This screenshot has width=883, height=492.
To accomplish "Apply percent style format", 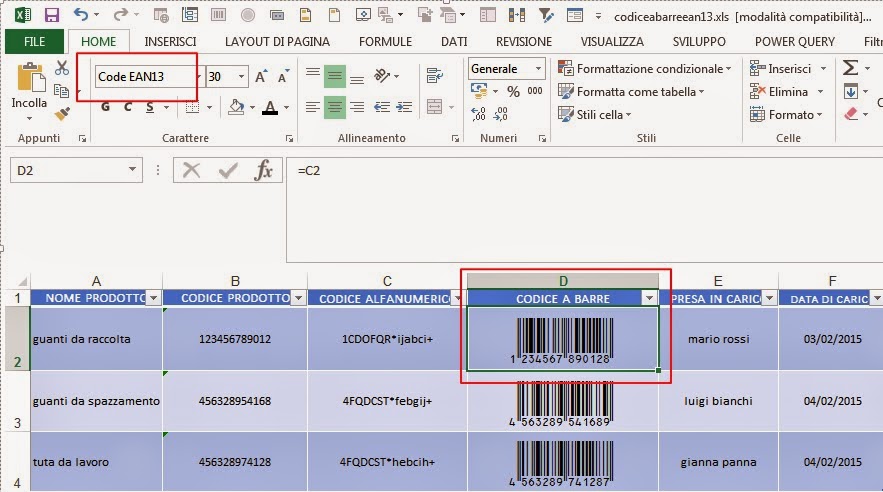I will pos(513,91).
